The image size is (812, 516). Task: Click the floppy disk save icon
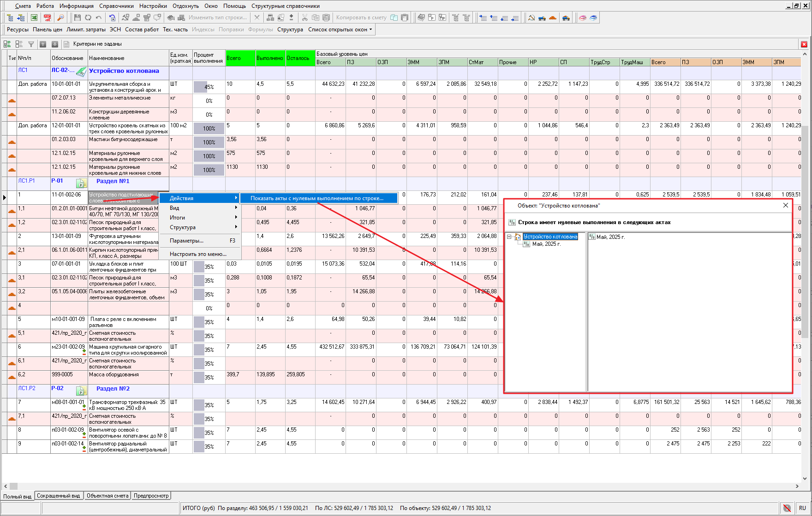[77, 18]
